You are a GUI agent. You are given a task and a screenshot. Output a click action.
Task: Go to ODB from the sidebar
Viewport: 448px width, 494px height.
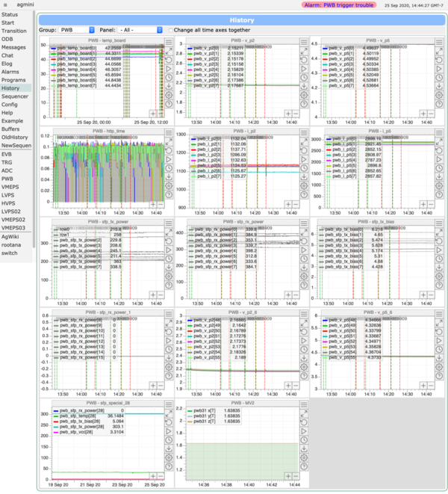[x=8, y=39]
